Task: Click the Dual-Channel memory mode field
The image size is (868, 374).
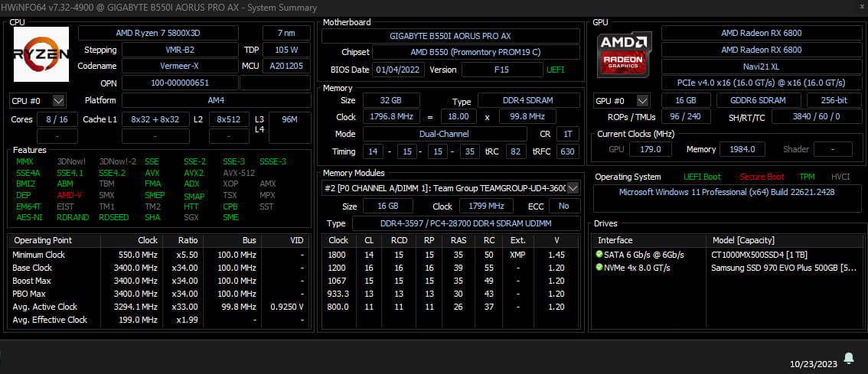Action: [445, 134]
